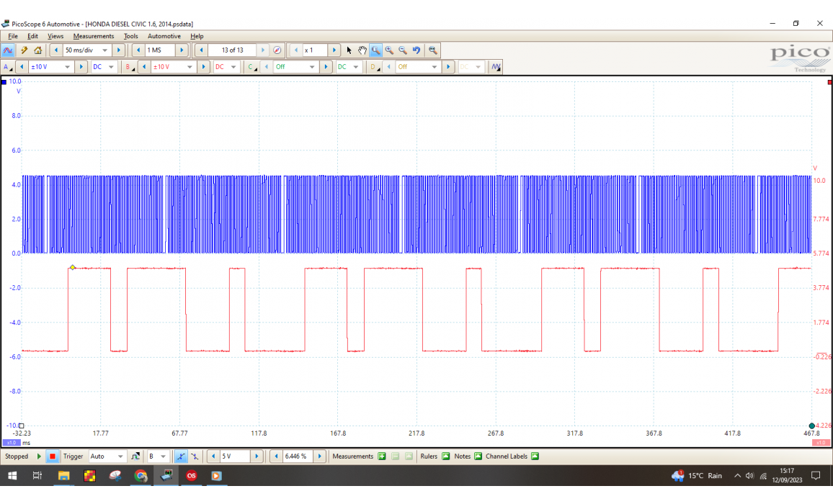Open the Measurements menu
833x504 pixels.
pos(93,36)
